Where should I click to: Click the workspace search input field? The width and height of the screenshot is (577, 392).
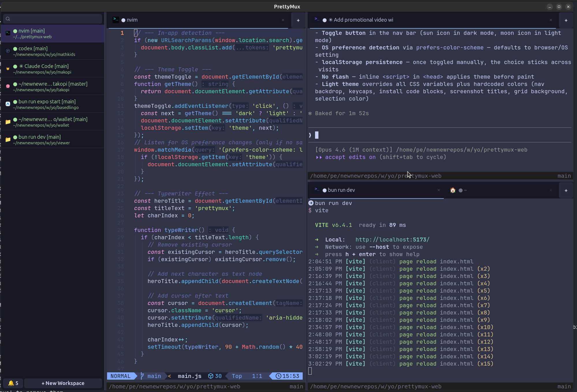point(53,18)
